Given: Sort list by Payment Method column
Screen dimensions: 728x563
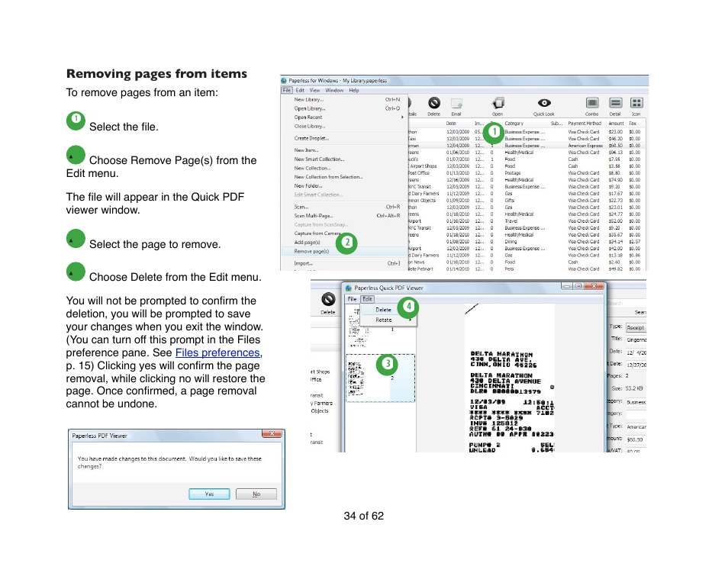Looking at the screenshot, I should (586, 124).
